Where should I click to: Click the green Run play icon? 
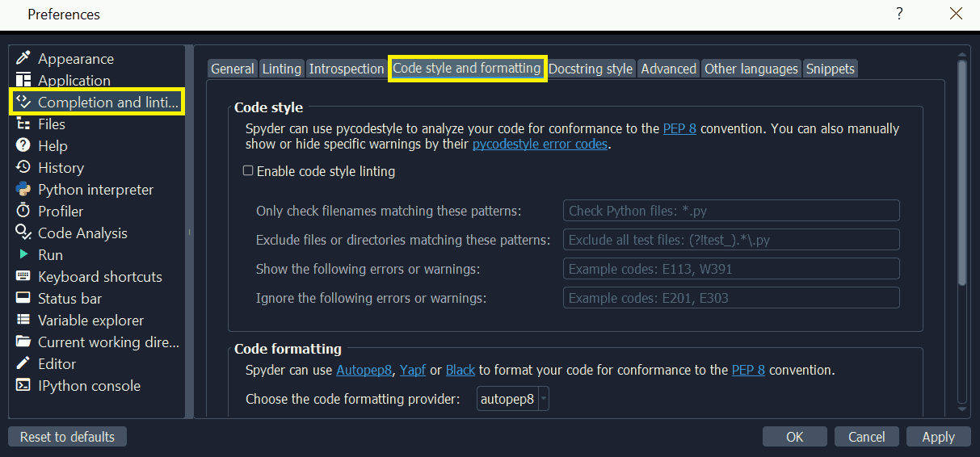click(23, 254)
